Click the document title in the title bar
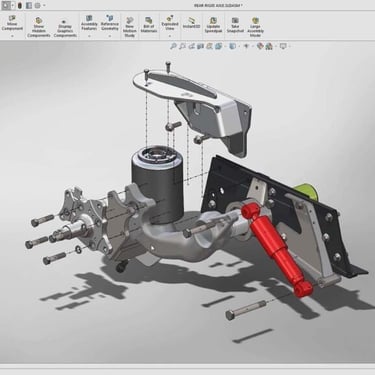Screen dimensions: 375x375 point(218,5)
